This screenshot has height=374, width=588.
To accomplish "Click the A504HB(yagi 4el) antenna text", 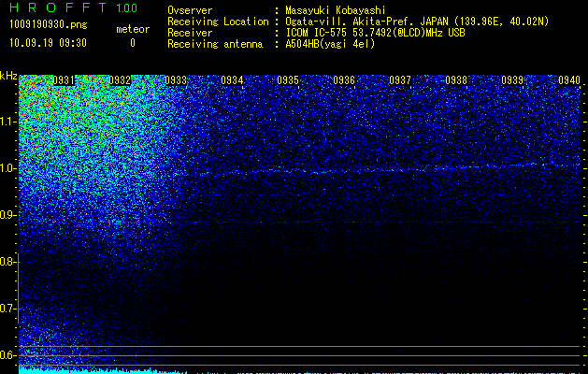I will (x=330, y=44).
